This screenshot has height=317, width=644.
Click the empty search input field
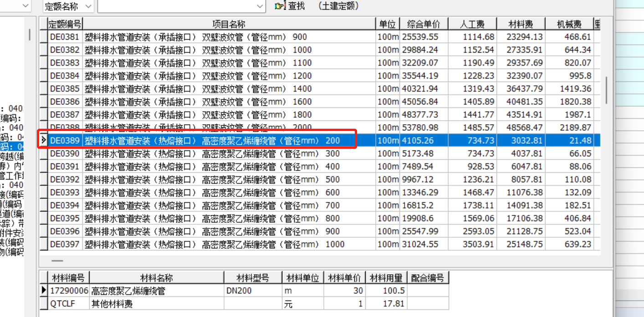[176, 6]
